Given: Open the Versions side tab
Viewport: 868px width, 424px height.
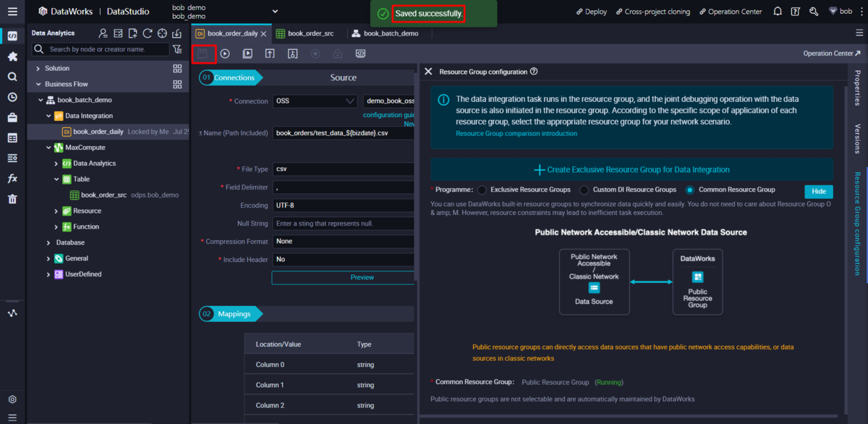Looking at the screenshot, I should click(858, 139).
